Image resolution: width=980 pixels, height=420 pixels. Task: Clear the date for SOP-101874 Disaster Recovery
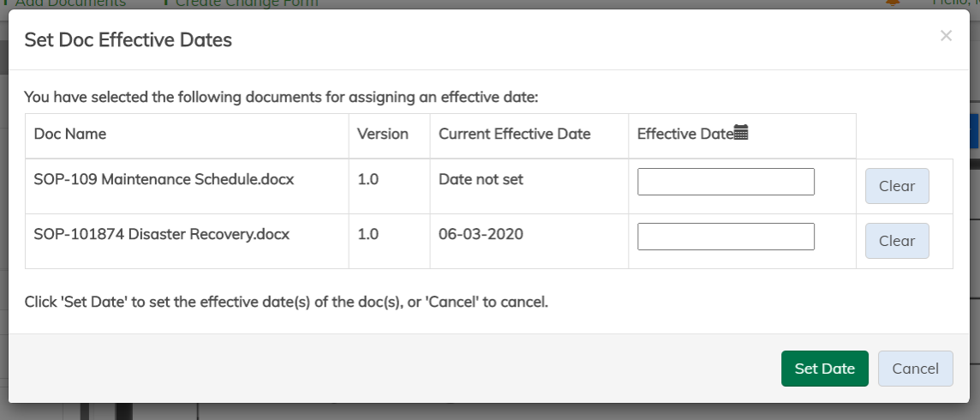896,241
